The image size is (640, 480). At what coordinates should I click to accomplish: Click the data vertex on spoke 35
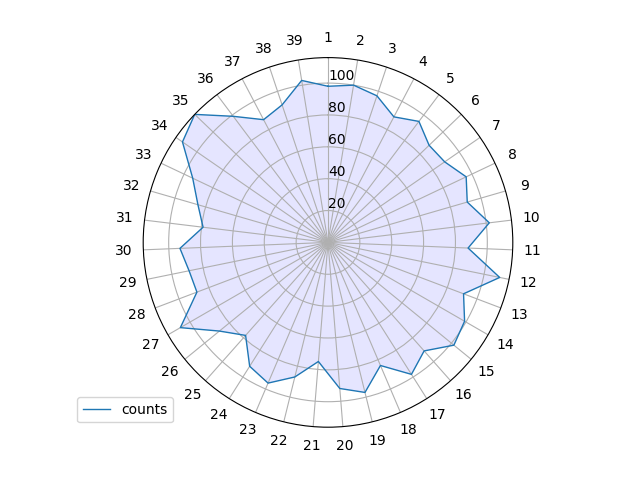tap(195, 115)
